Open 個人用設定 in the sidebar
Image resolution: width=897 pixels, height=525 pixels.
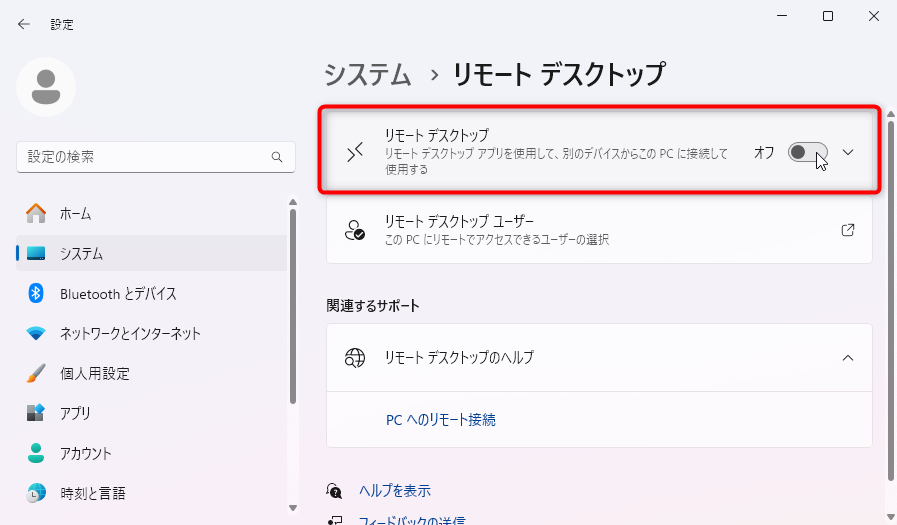point(152,373)
